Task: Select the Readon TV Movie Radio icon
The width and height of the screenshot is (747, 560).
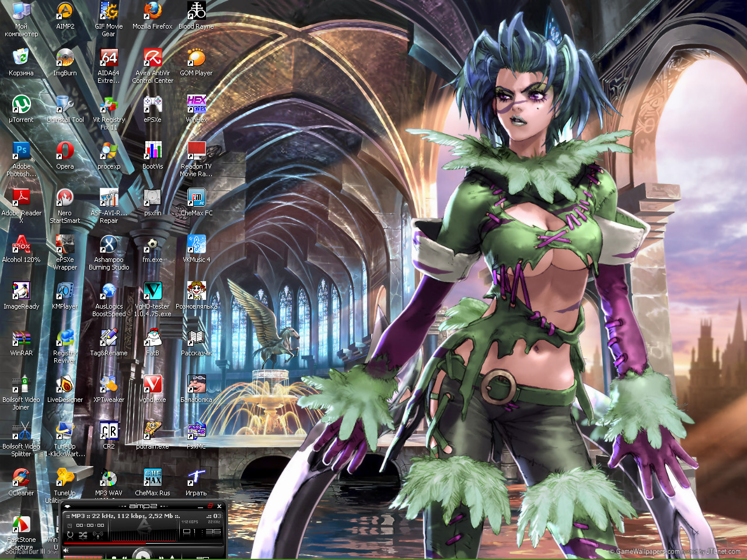Action: point(196,151)
